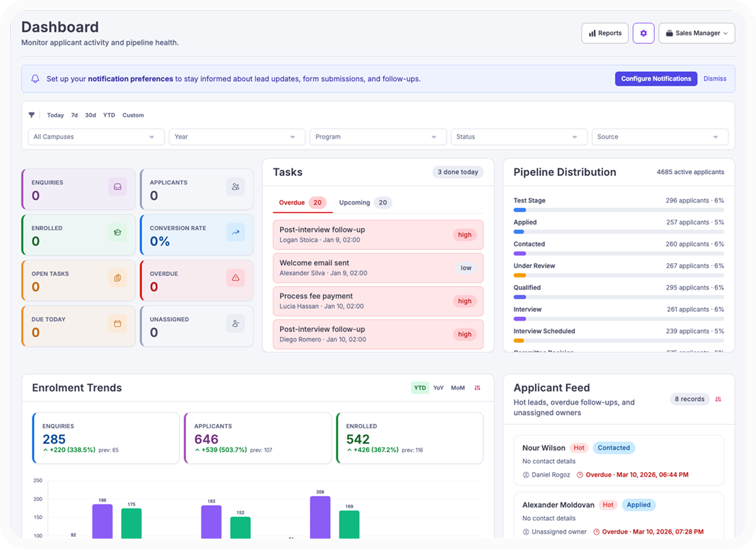Click the Open Tasks clipboard icon

118,278
